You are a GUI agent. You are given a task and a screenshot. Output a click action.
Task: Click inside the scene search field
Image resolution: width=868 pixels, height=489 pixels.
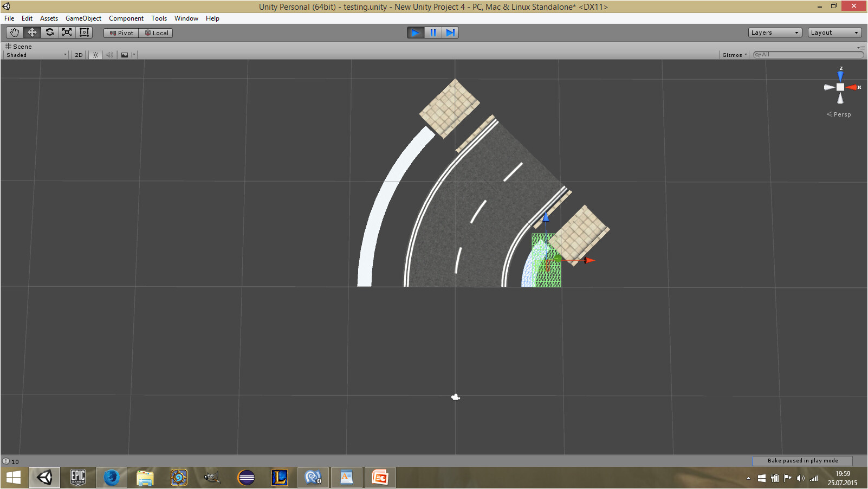pyautogui.click(x=807, y=54)
